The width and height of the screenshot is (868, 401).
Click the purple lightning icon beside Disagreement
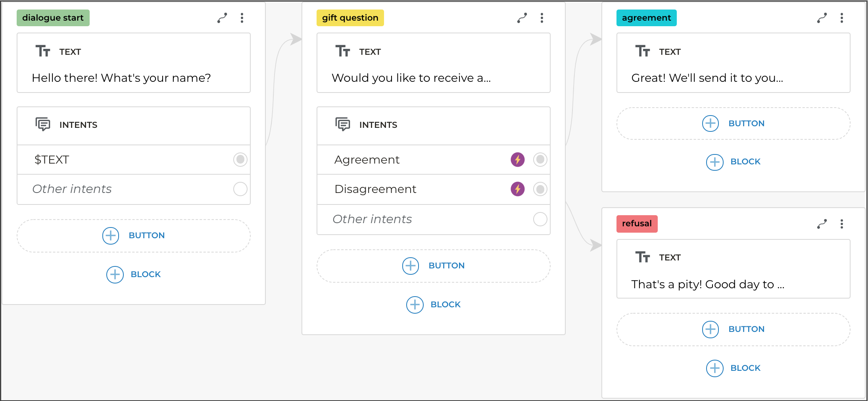click(517, 189)
